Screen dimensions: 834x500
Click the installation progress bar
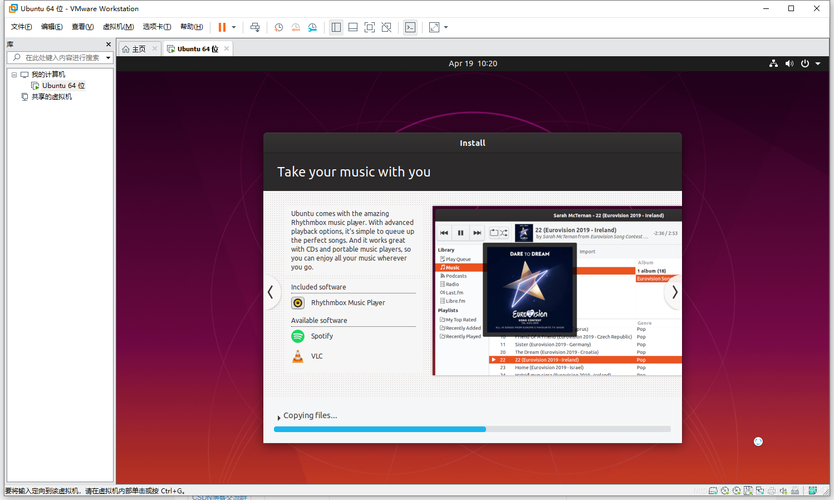click(x=472, y=429)
